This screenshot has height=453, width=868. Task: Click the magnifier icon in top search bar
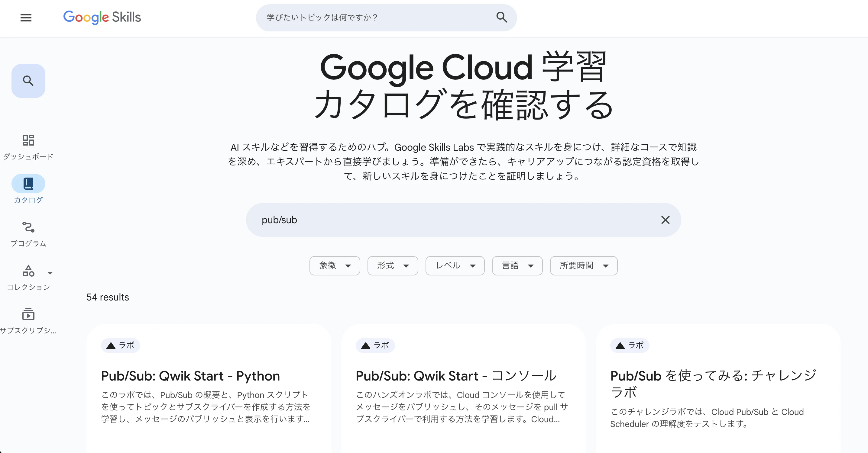pos(501,17)
